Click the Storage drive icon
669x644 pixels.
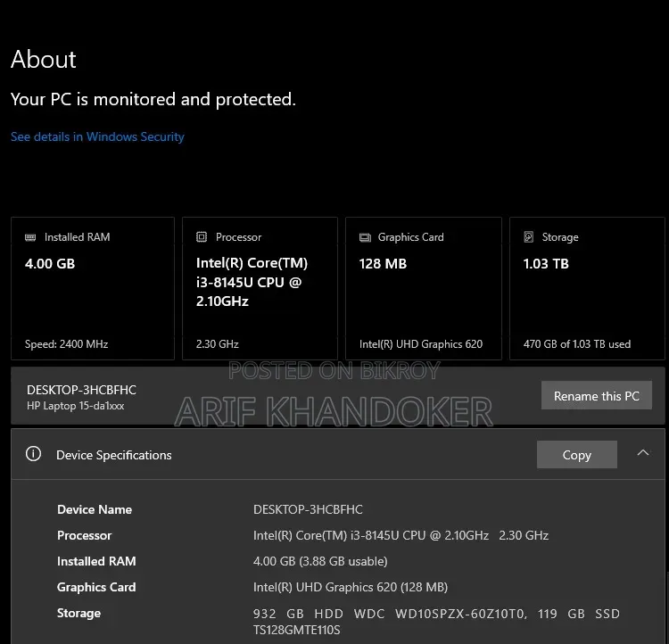[x=529, y=237]
